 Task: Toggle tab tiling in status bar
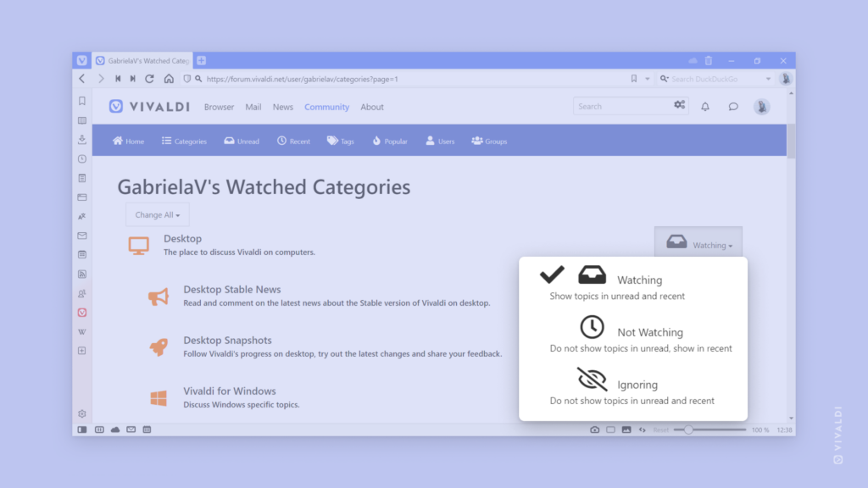coord(99,430)
